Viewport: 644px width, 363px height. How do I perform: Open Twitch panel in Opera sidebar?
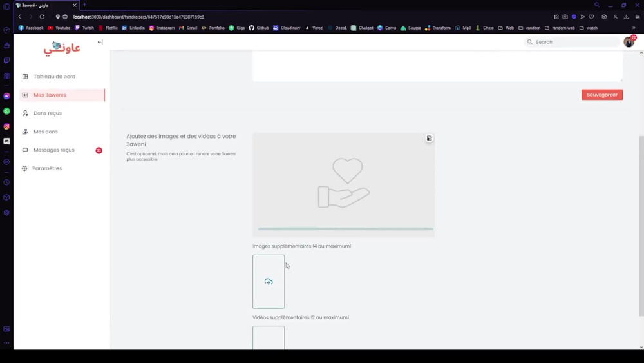click(6, 61)
